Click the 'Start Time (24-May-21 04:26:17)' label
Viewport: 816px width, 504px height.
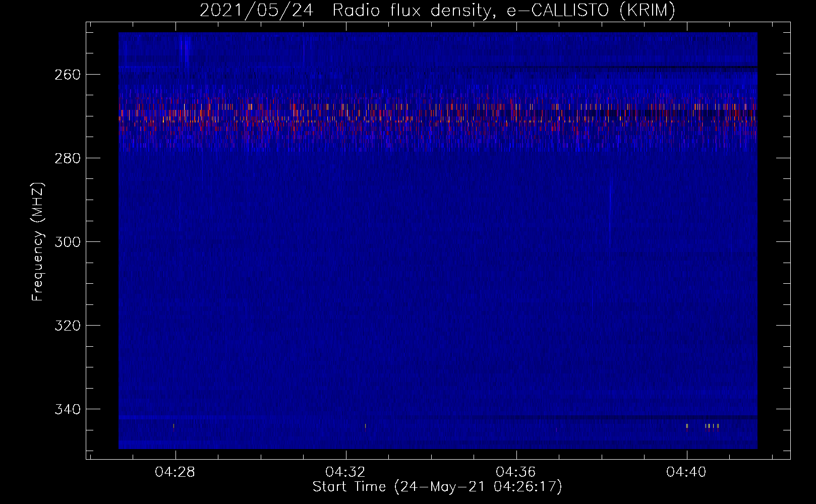pyautogui.click(x=437, y=487)
